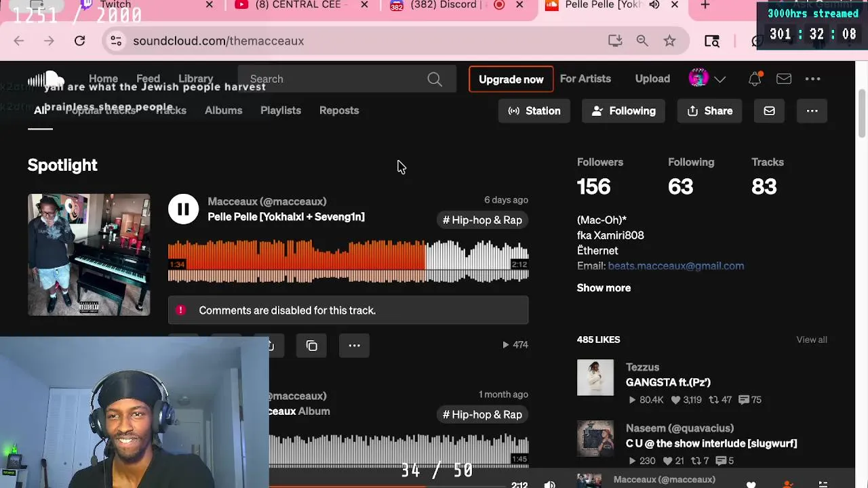
Task: Open browser tab search icon
Action: 712,41
